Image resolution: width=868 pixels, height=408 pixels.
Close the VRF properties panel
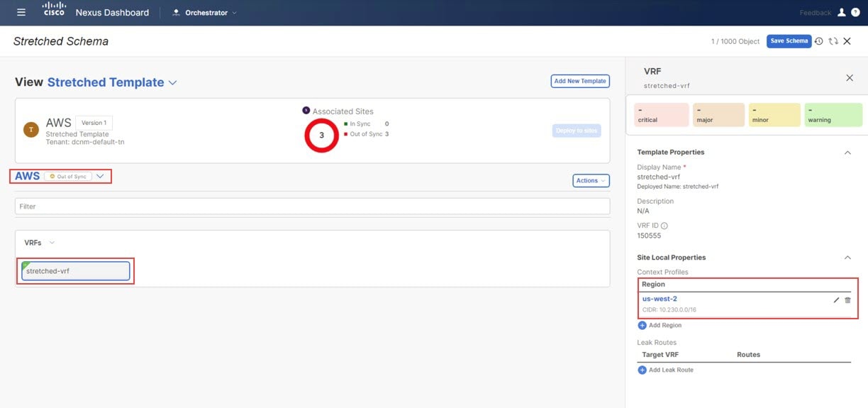tap(850, 78)
